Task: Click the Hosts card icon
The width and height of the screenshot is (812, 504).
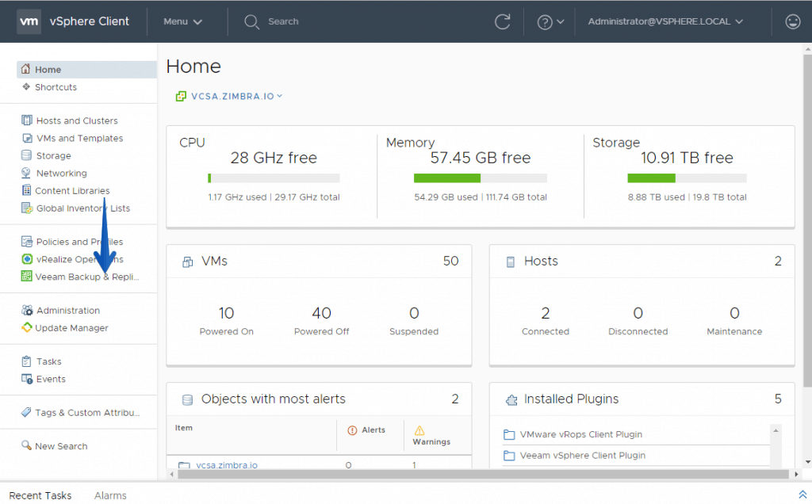Action: [511, 262]
